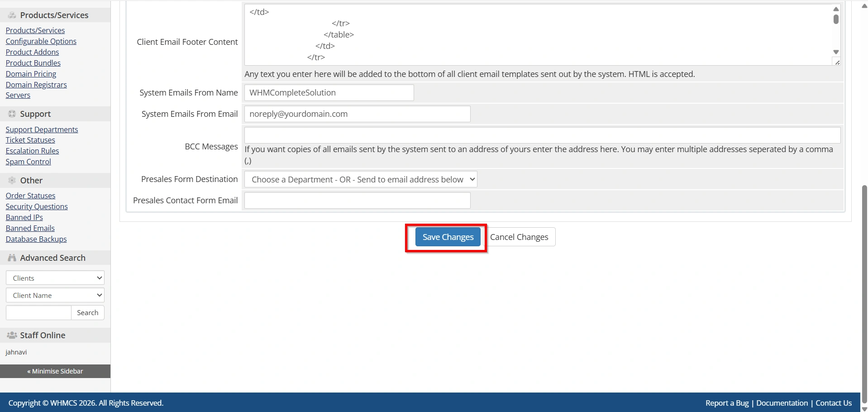Click the Staff Online heading

tap(43, 335)
